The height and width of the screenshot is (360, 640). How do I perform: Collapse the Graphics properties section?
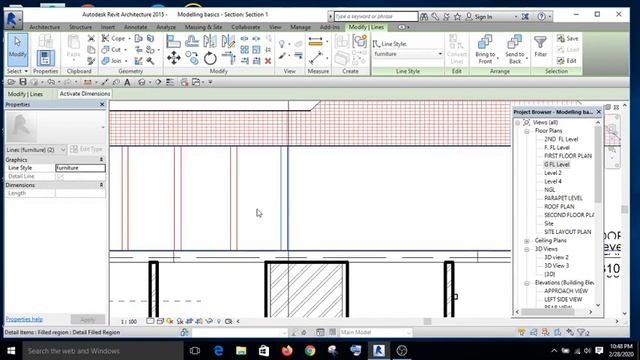click(x=101, y=160)
